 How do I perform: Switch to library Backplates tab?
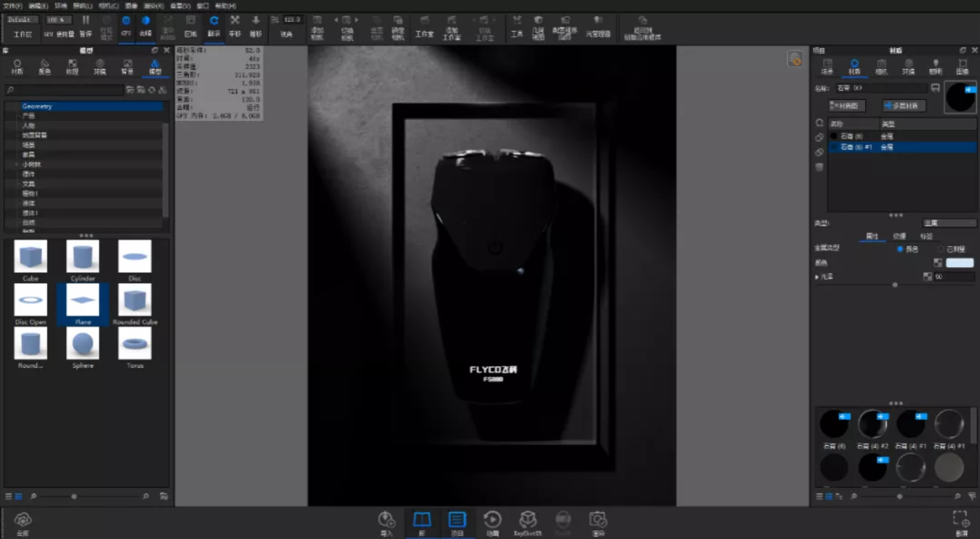click(127, 67)
